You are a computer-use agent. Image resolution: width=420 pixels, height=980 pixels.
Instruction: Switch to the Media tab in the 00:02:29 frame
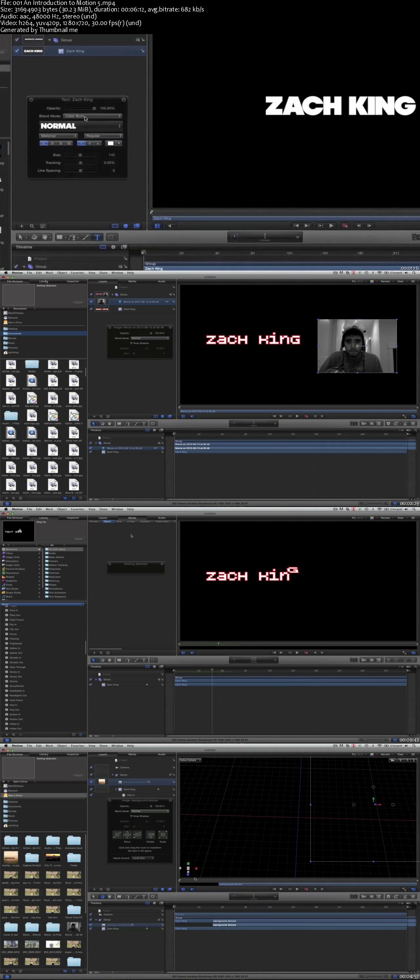132,281
